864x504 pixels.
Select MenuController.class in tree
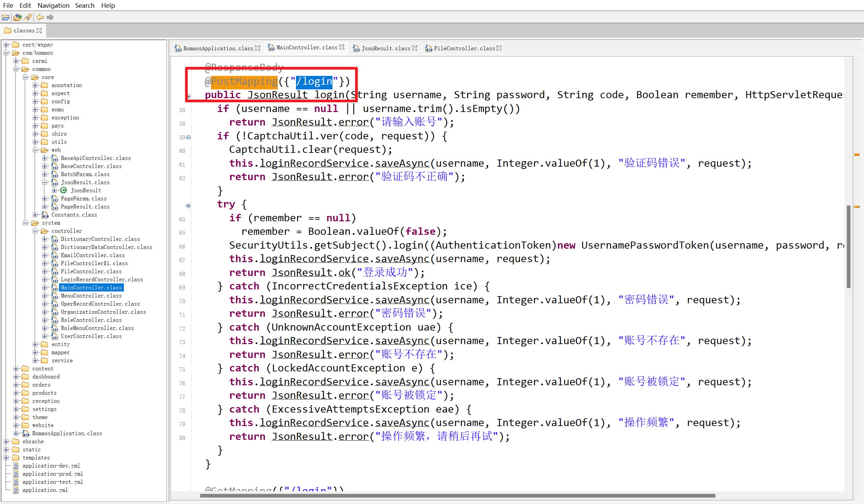[91, 296]
